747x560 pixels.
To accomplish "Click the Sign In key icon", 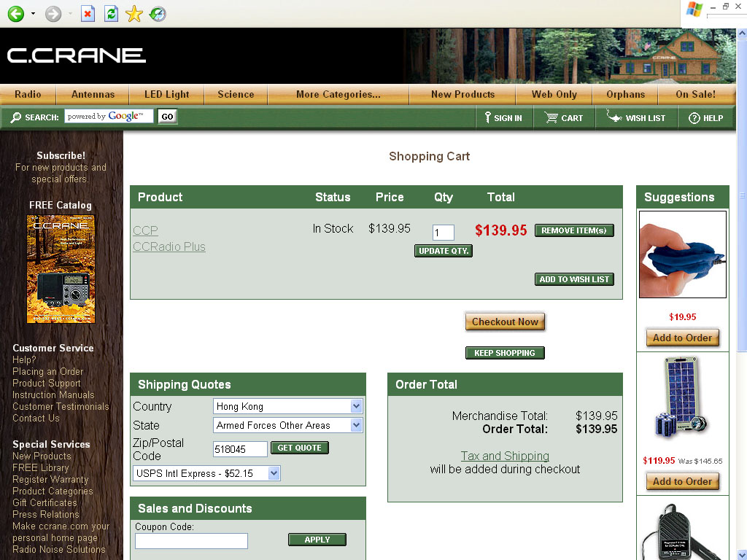I will tap(487, 117).
